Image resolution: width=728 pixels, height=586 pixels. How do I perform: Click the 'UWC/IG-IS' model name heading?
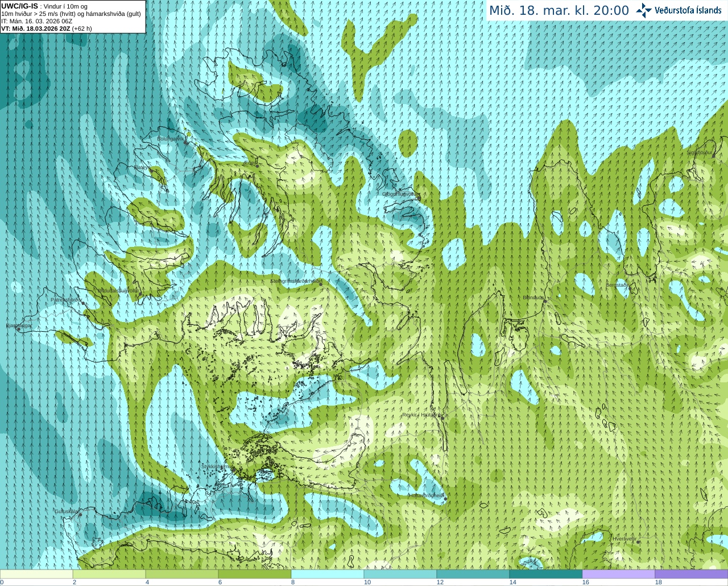20,6
